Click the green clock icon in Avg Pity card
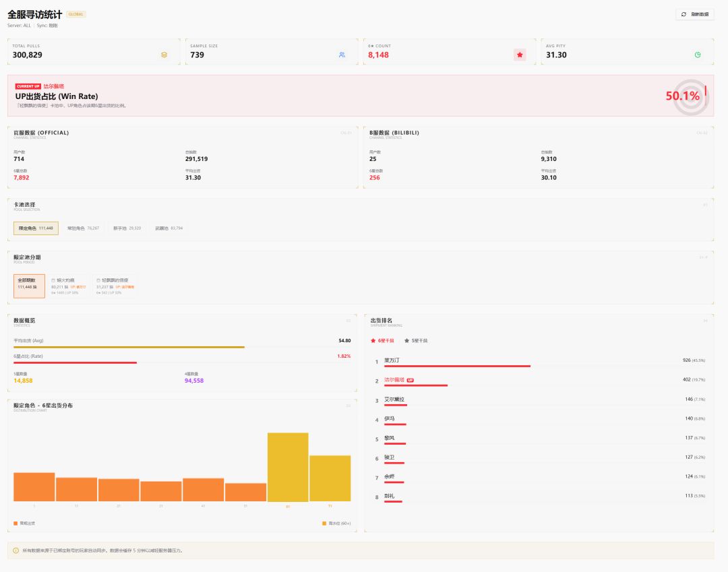Image resolution: width=728 pixels, height=572 pixels. click(x=698, y=55)
